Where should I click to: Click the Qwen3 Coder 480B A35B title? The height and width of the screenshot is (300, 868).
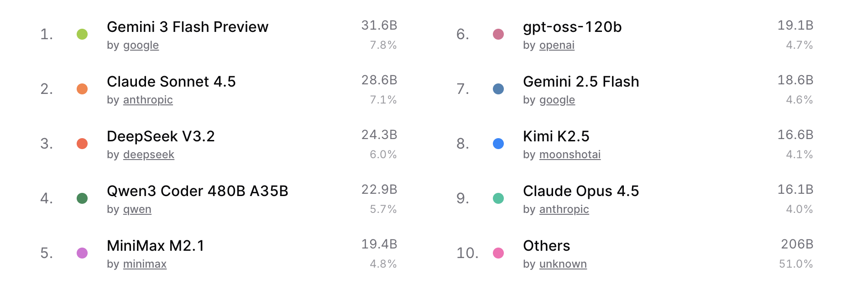tap(198, 191)
